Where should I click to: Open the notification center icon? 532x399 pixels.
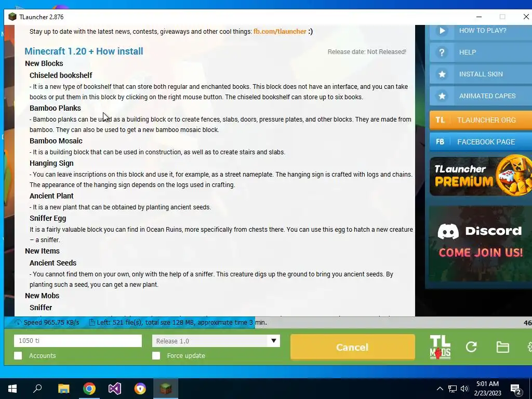(516, 390)
